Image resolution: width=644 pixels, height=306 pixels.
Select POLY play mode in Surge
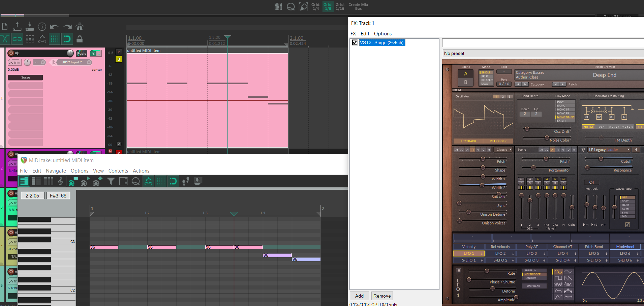(x=565, y=102)
